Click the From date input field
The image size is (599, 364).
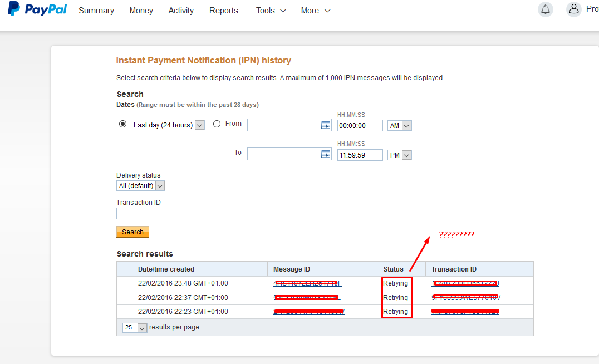pyautogui.click(x=289, y=125)
